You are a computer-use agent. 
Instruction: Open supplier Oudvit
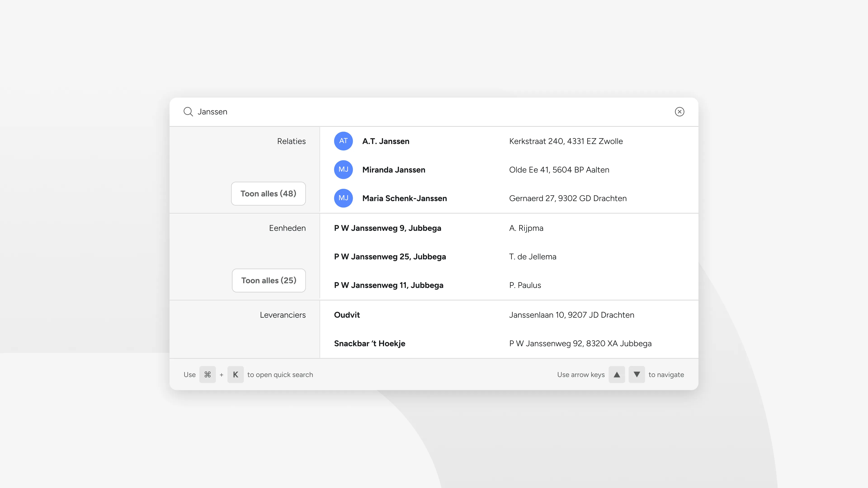click(347, 314)
